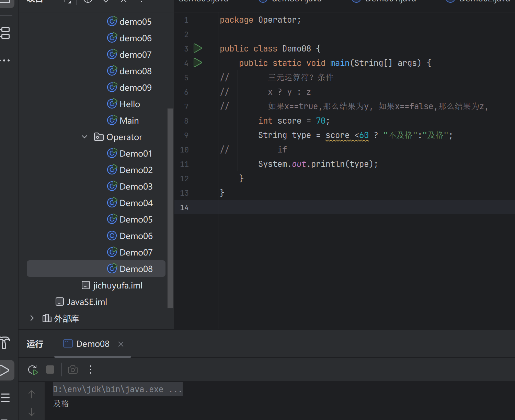Click number 70 in code line 8
This screenshot has width=515, height=420.
(321, 121)
